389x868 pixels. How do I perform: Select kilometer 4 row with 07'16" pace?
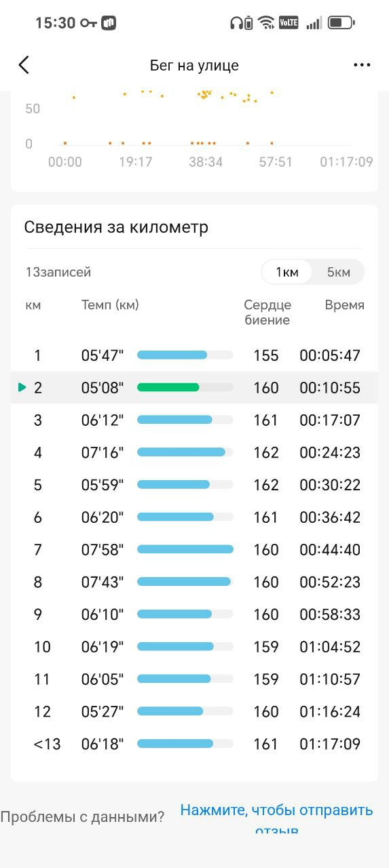tap(194, 452)
